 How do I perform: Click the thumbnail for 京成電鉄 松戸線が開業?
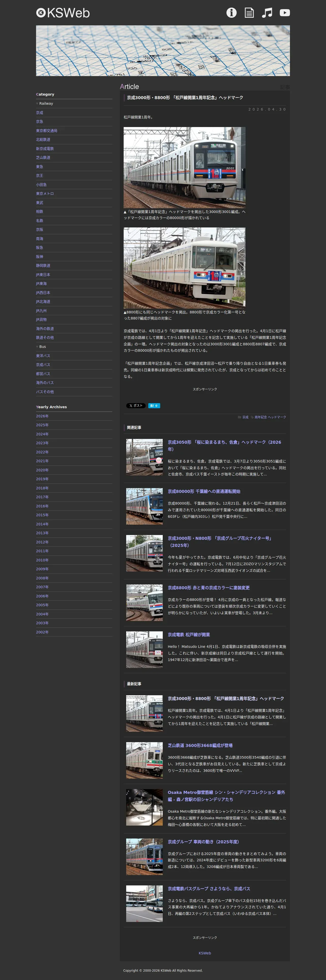click(144, 649)
